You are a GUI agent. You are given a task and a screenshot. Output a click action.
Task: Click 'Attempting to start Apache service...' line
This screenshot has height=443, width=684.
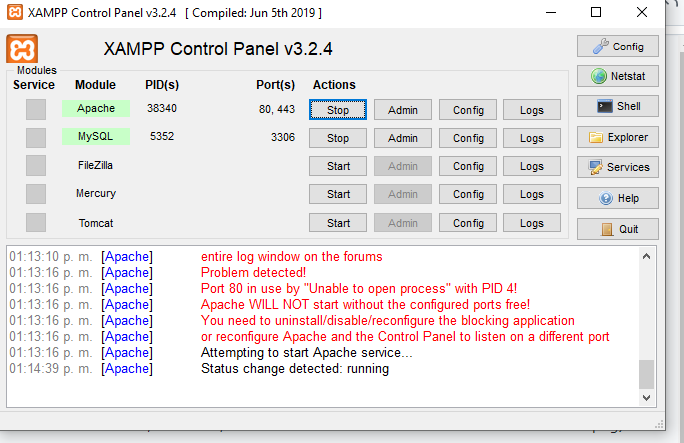(x=306, y=353)
